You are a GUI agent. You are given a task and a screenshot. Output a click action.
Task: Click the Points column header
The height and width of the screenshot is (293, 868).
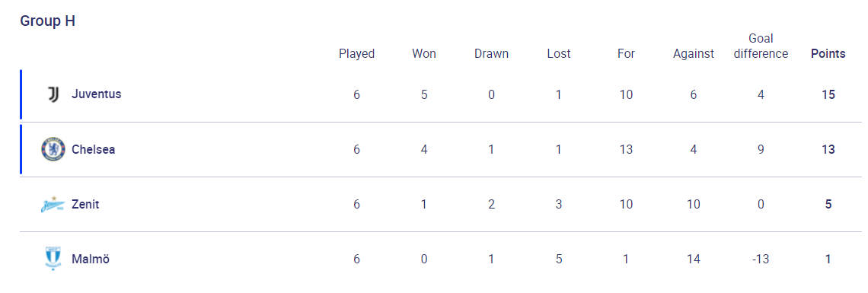[828, 53]
